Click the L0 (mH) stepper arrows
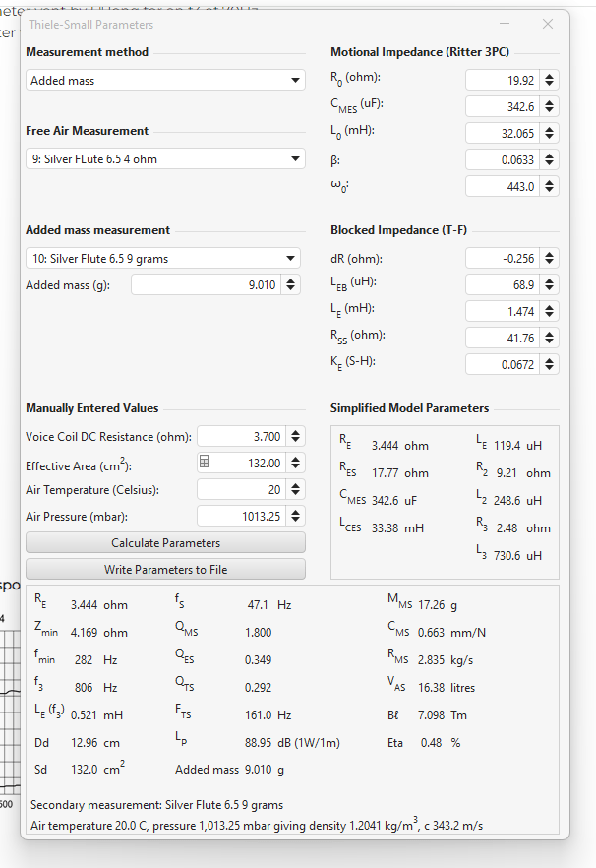The width and height of the screenshot is (596, 868). [549, 134]
